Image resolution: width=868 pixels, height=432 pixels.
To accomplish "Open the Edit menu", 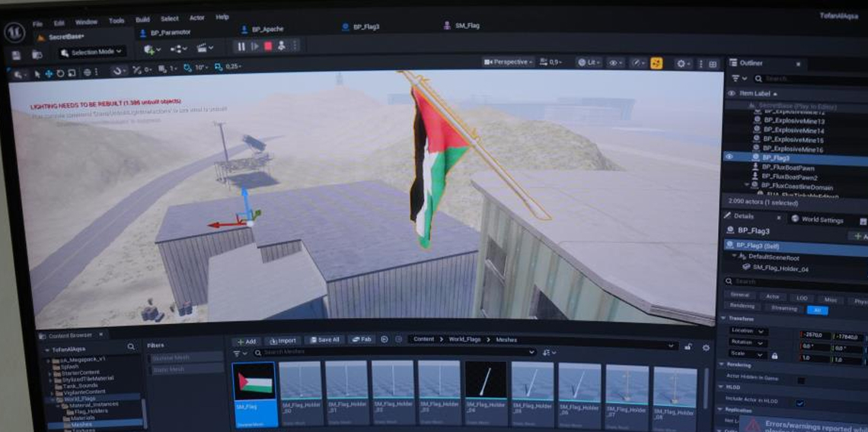I will 59,24.
